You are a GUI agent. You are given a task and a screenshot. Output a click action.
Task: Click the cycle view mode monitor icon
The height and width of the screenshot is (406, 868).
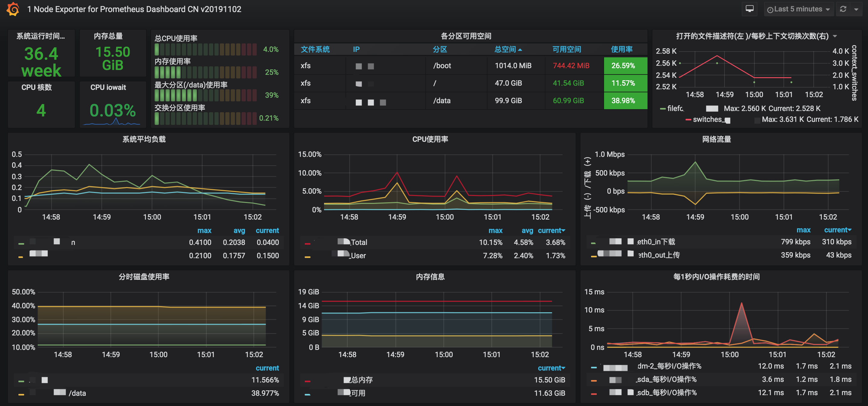[x=749, y=9]
